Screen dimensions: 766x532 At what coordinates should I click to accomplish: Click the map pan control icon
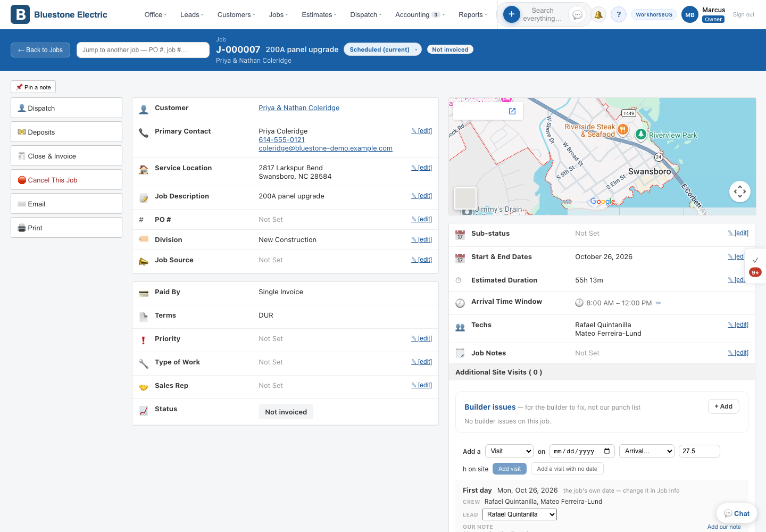(739, 192)
